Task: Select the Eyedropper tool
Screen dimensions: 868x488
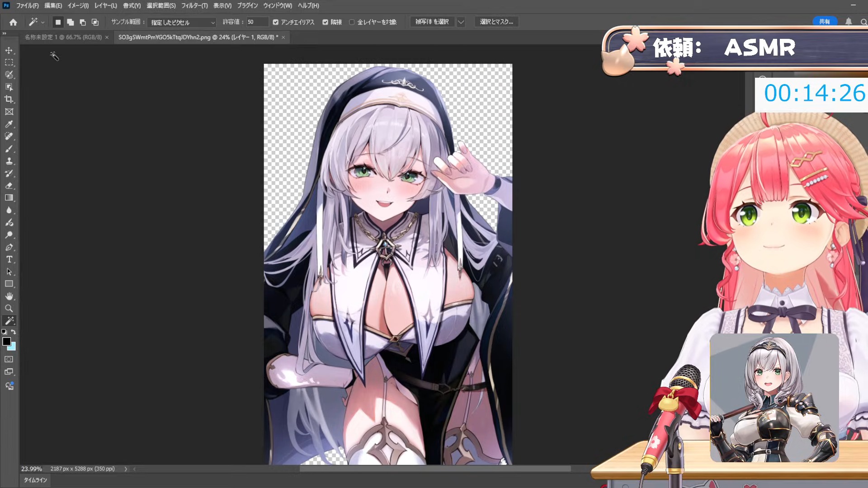Action: [9, 124]
